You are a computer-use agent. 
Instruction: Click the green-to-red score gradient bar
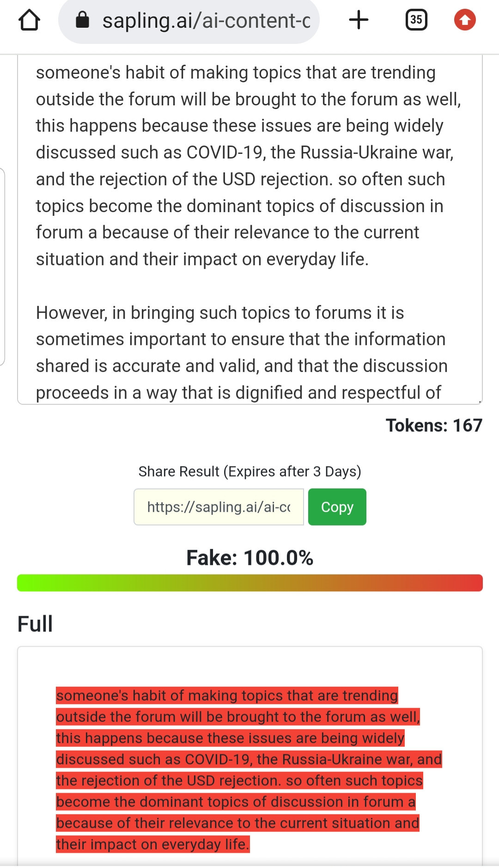[250, 583]
